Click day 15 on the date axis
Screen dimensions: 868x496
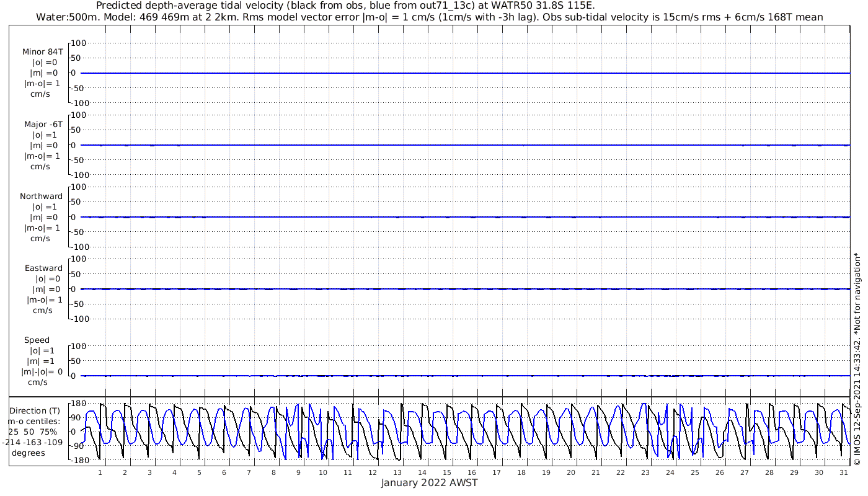447,472
